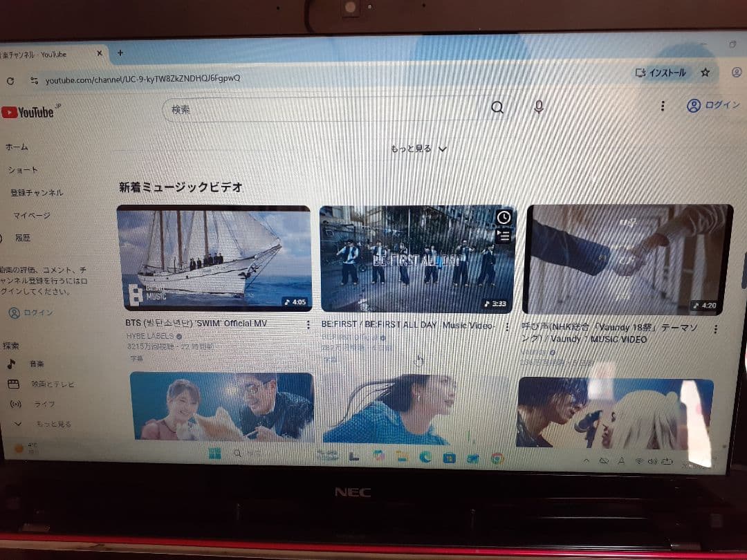Select the YouTube tab title
The image size is (747, 560).
click(33, 55)
